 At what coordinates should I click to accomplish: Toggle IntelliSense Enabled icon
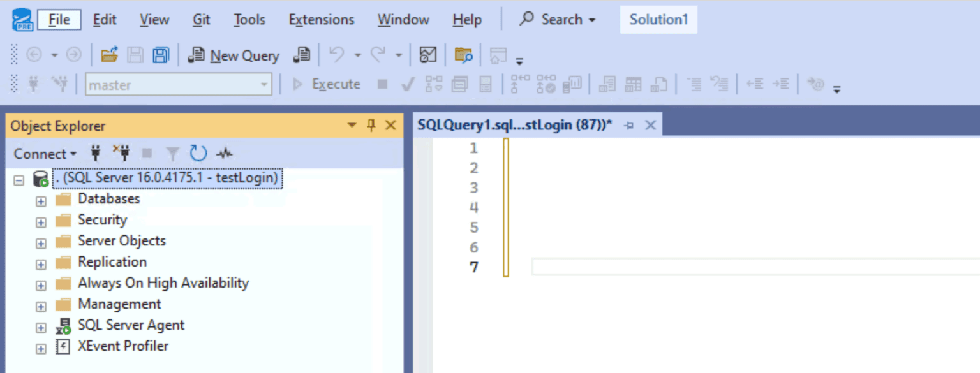485,84
